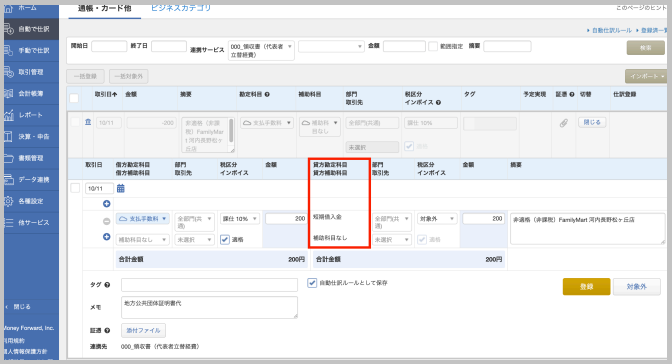Click the bank icon in the 10/11 row

[88, 122]
